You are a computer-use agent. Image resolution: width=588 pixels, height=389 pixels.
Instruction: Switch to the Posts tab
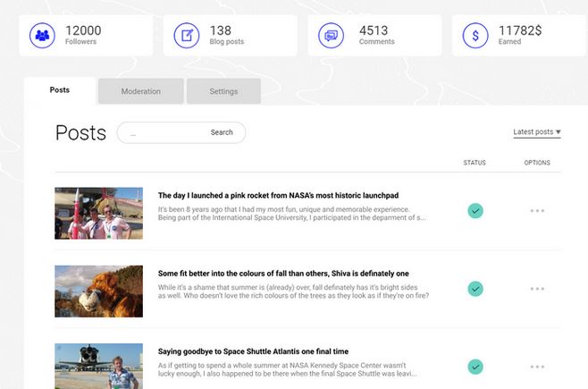coord(60,90)
